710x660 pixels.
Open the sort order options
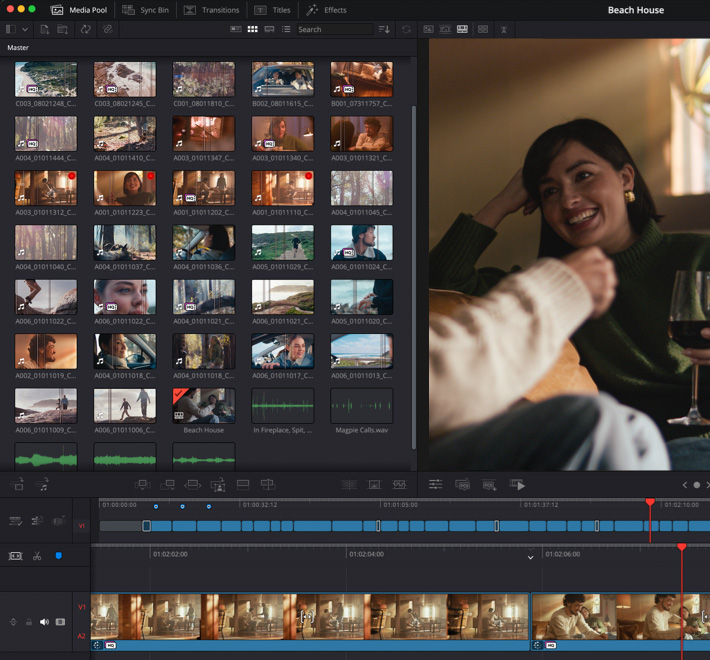point(385,30)
